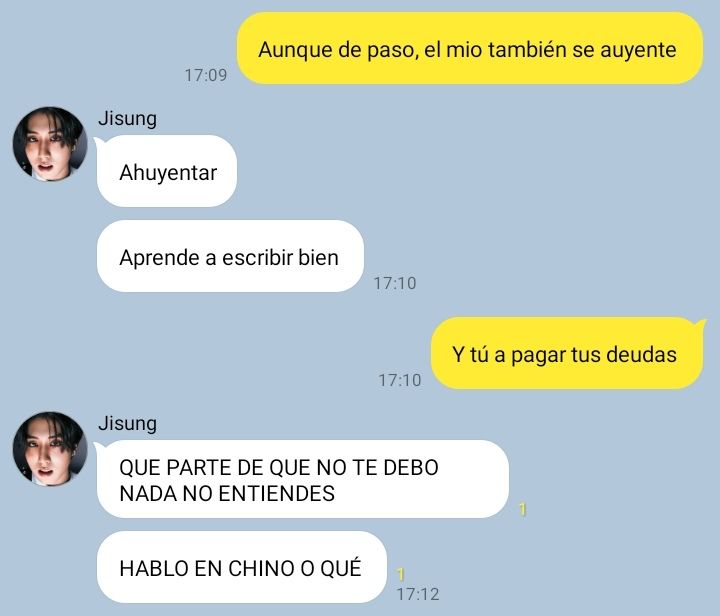Tap the 'Aunque de paso' yellow message

click(x=470, y=48)
